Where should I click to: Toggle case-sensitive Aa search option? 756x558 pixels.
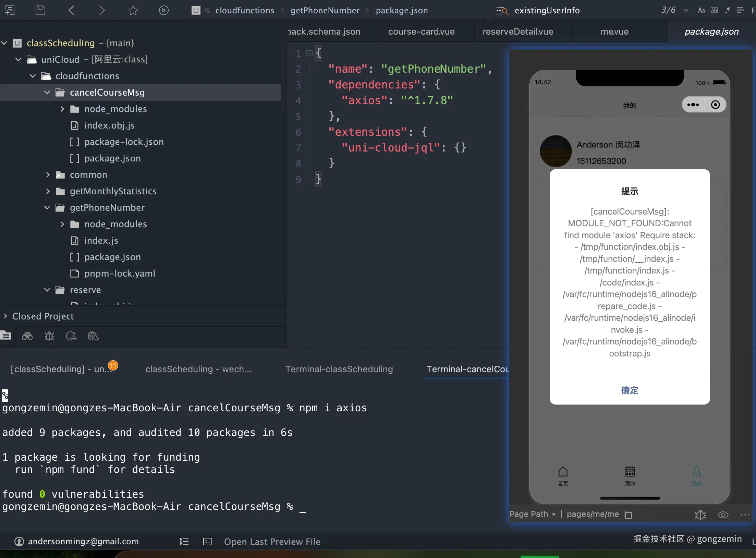[701, 10]
